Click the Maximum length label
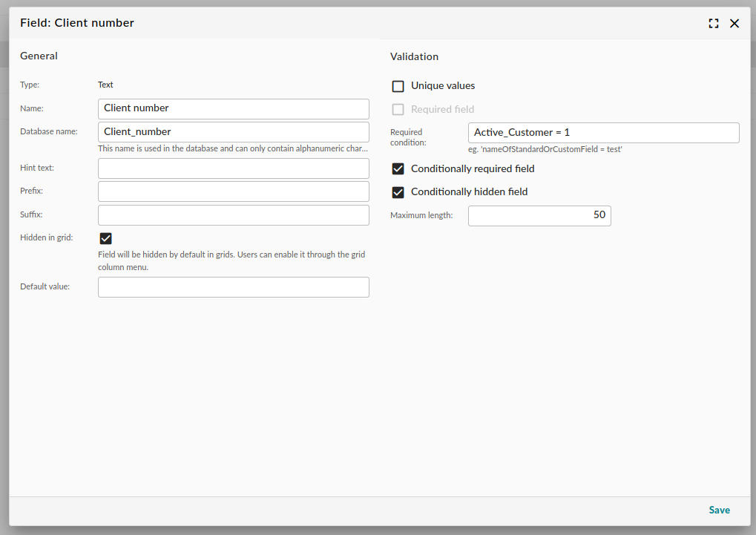Viewport: 756px width, 535px height. point(421,216)
